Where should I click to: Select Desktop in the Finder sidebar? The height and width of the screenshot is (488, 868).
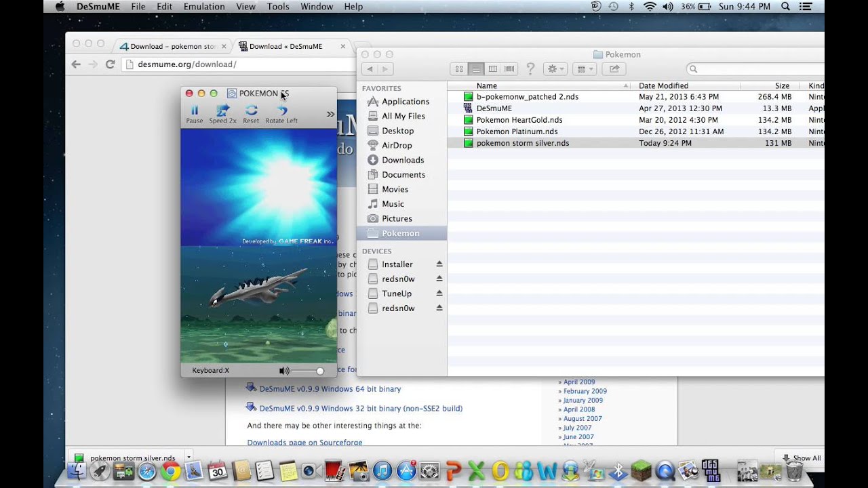pos(397,131)
